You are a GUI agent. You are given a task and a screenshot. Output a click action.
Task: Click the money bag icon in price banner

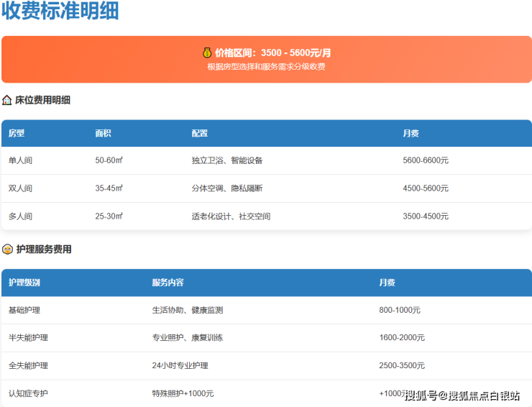(206, 52)
